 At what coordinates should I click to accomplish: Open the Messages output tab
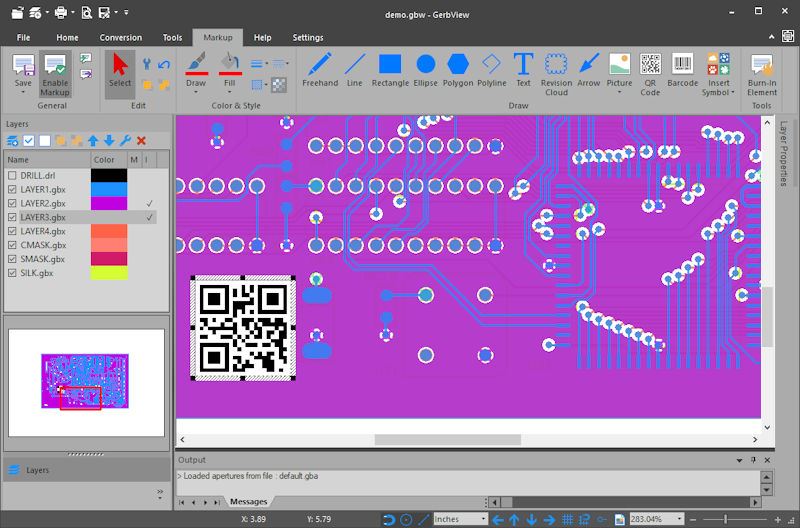pos(248,502)
